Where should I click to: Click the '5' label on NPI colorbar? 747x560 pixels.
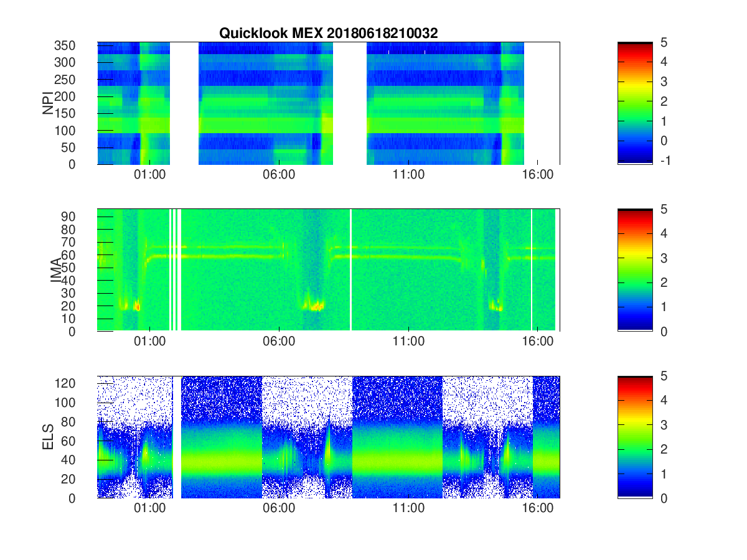(663, 42)
